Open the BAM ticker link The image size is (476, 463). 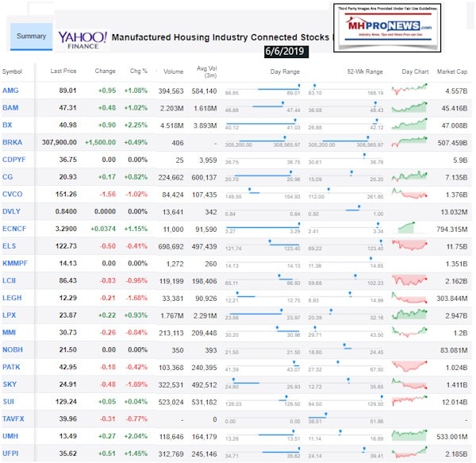click(x=10, y=108)
